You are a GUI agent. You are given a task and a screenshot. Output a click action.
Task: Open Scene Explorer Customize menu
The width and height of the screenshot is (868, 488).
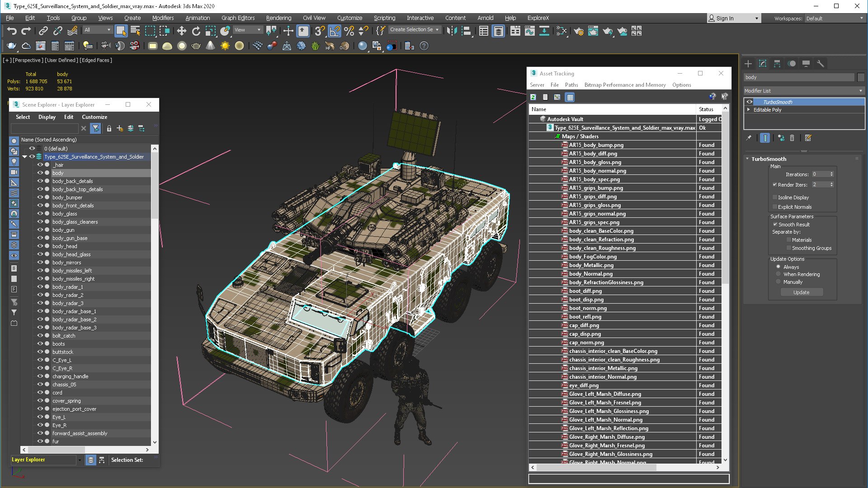[x=94, y=117]
